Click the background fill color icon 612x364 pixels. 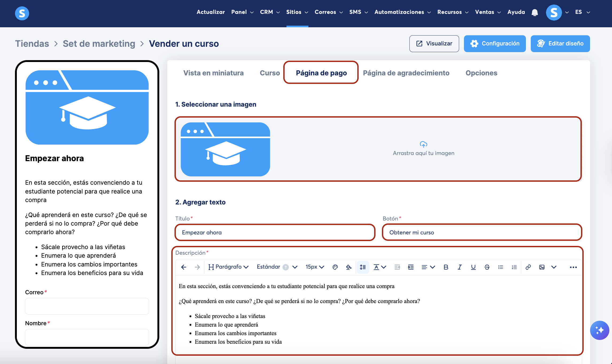tap(349, 267)
